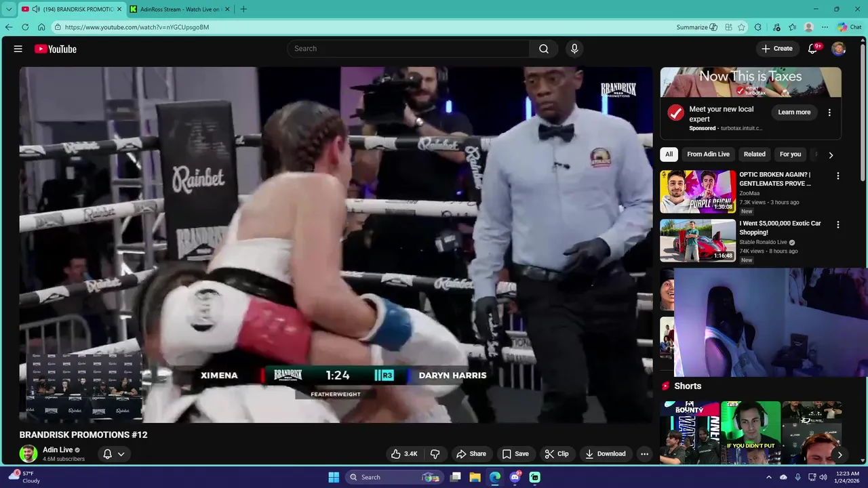Viewport: 868px width, 488px height.
Task: Open File Explorer from taskbar
Action: [x=475, y=477]
